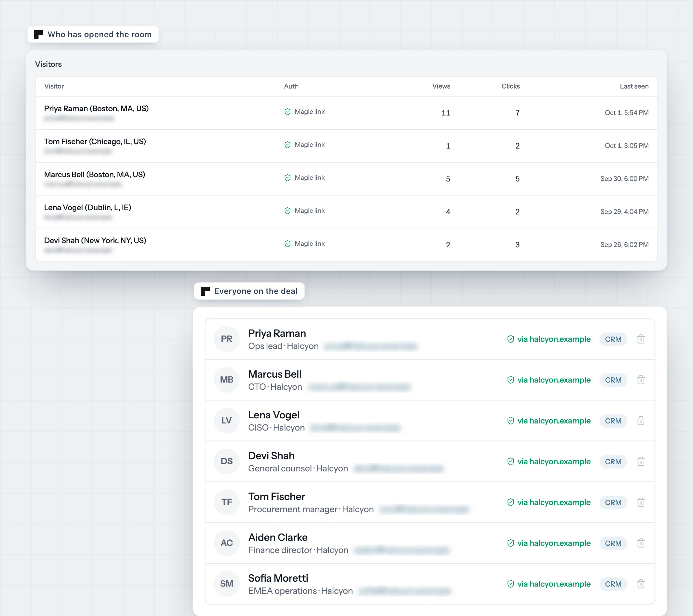Sort visitors by Views column header
The height and width of the screenshot is (616, 693).
pyautogui.click(x=441, y=86)
